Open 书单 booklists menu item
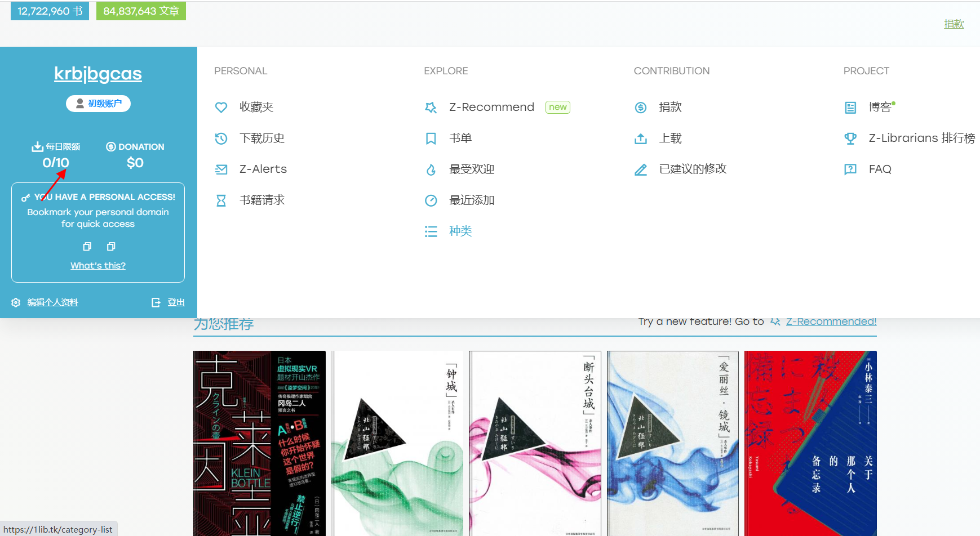 click(x=460, y=138)
